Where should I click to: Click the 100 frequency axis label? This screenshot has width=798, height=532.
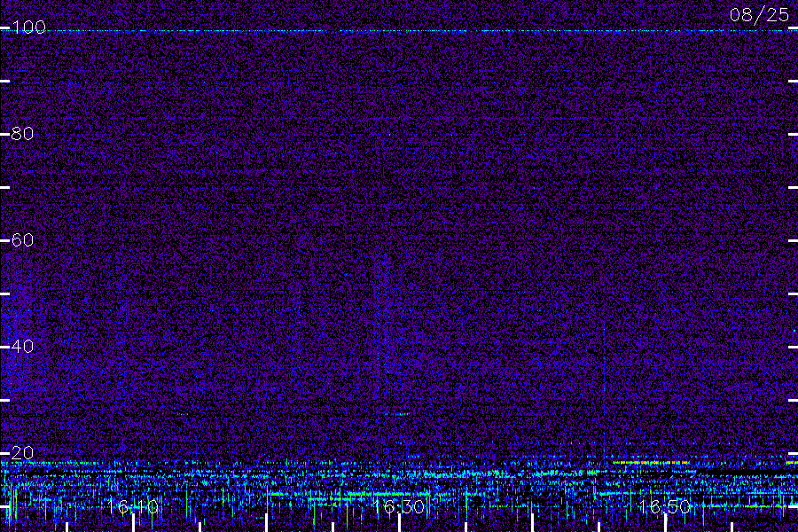tap(28, 27)
